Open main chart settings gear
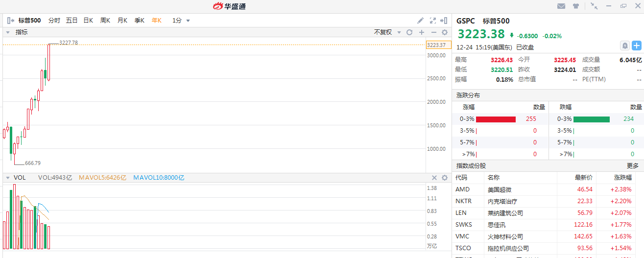Viewport: 644px width, 258px height. click(x=445, y=32)
